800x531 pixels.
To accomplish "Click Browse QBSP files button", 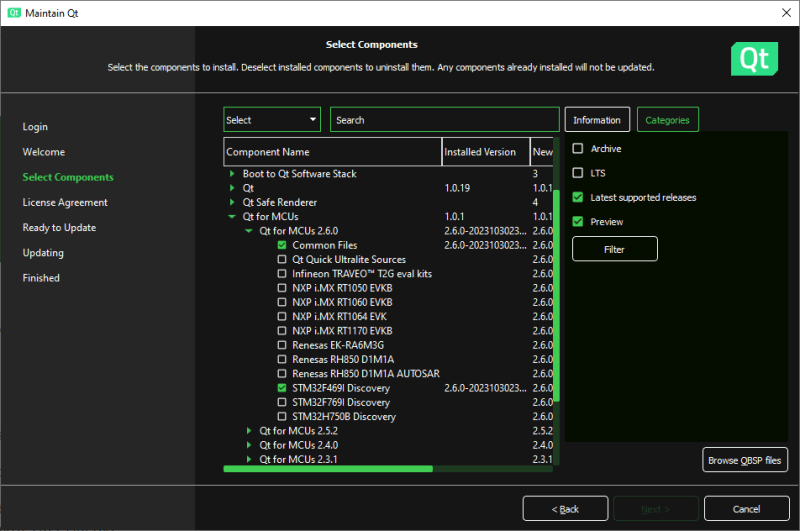I will [x=745, y=460].
